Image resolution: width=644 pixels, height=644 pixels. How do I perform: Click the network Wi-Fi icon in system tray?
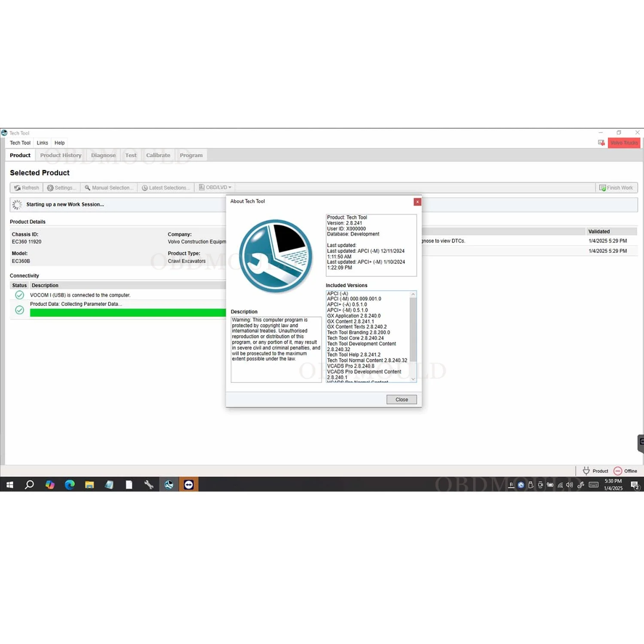pos(560,485)
